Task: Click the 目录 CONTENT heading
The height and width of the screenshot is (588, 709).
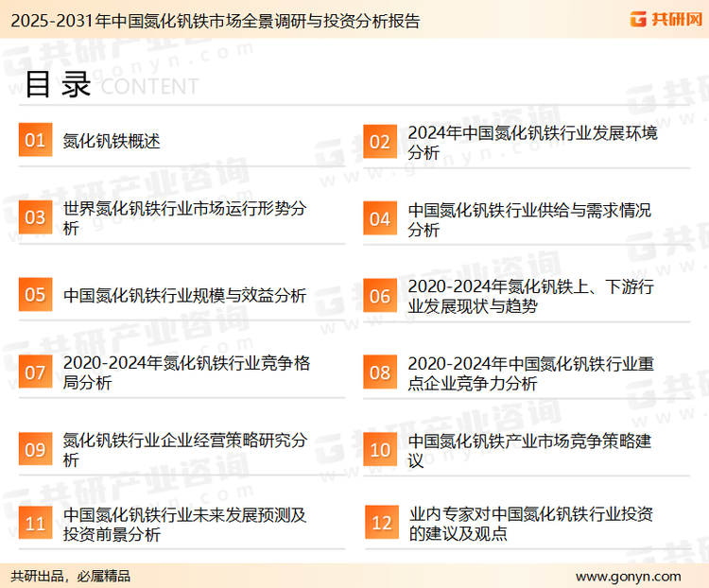Action: [111, 84]
